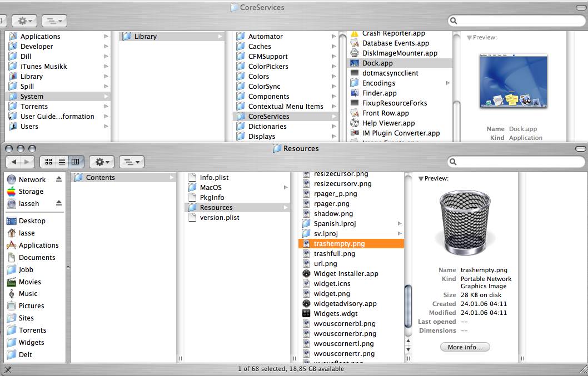The image size is (588, 376).
Task: Select ColorSync folder in CoreServices window
Action: tap(264, 86)
